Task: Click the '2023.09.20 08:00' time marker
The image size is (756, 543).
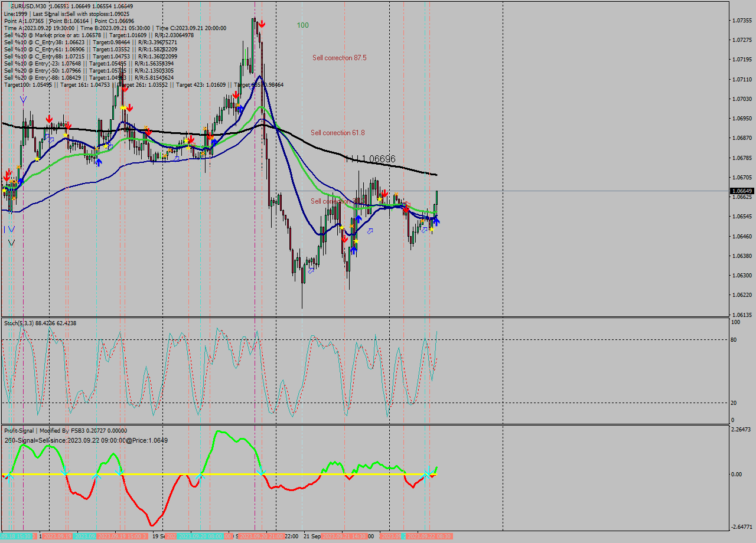Action: [x=201, y=536]
